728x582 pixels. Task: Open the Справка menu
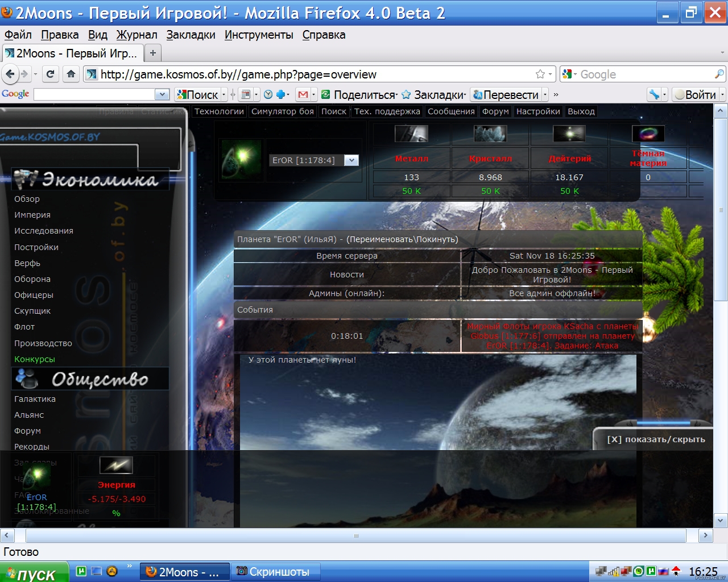(x=324, y=35)
